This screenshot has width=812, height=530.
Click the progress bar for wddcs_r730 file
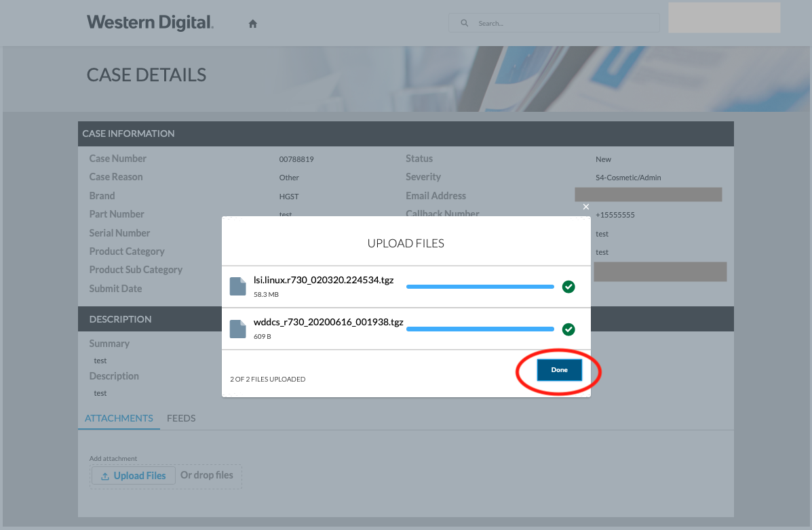click(480, 329)
